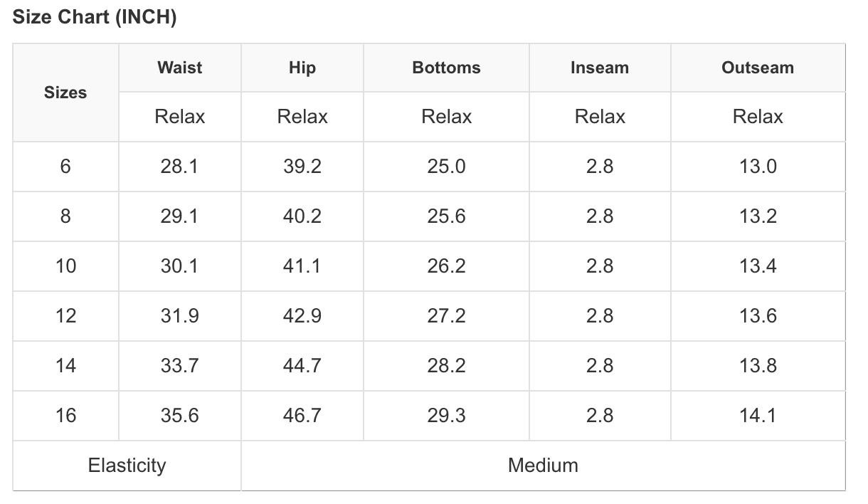The height and width of the screenshot is (504, 868).
Task: Click the Bottoms column header
Action: point(446,68)
